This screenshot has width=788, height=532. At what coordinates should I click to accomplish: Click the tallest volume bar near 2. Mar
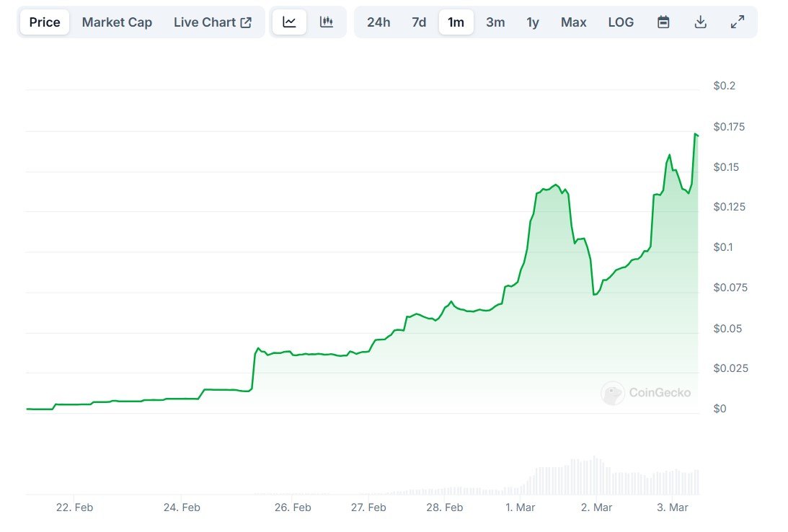coord(595,475)
